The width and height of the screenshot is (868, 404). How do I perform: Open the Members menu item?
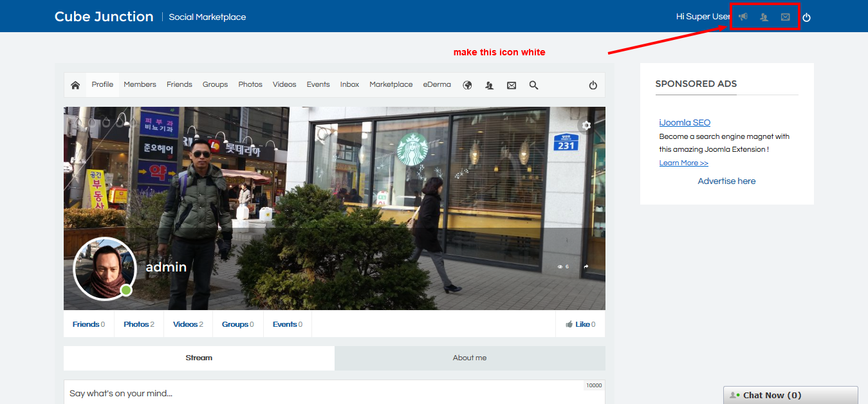140,84
